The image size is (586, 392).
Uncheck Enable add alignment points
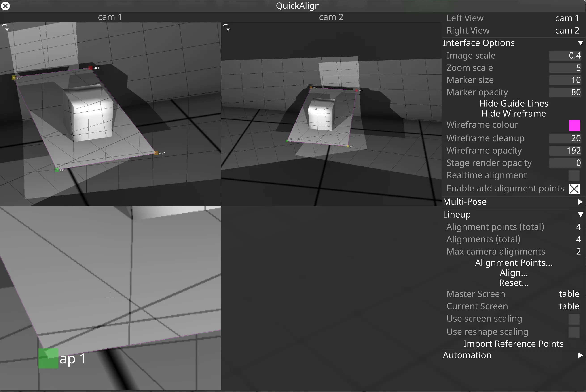(574, 189)
